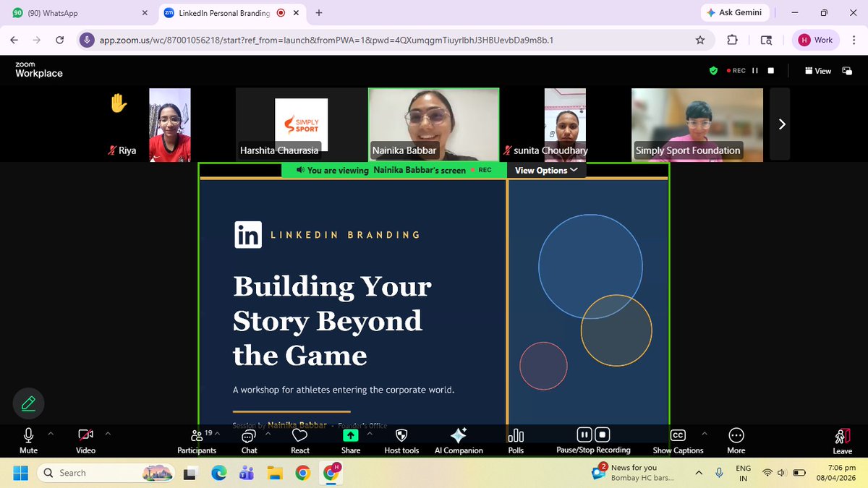Open the React emoji menu
This screenshot has width=868, height=488.
click(x=300, y=440)
